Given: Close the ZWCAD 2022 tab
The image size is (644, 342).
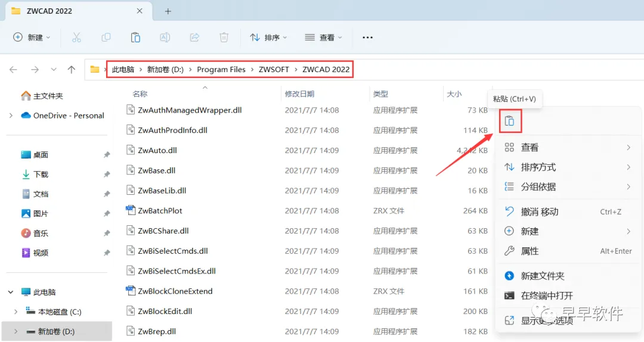Looking at the screenshot, I should tap(140, 11).
